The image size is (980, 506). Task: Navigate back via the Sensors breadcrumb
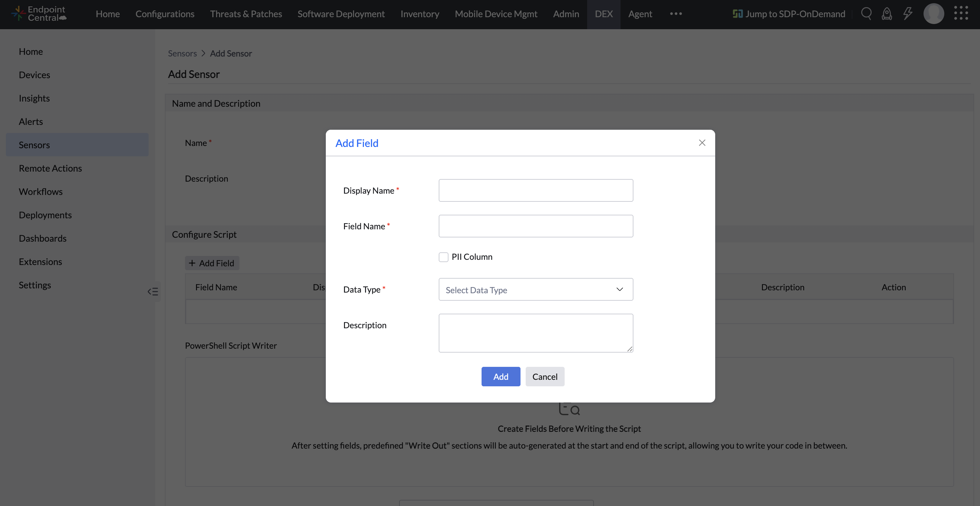coord(182,53)
